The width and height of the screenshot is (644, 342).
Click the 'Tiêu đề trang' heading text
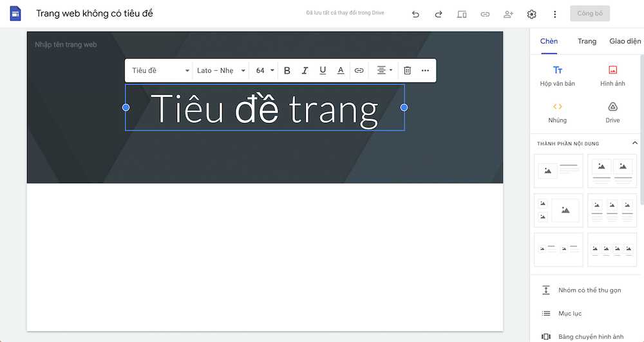pyautogui.click(x=265, y=109)
